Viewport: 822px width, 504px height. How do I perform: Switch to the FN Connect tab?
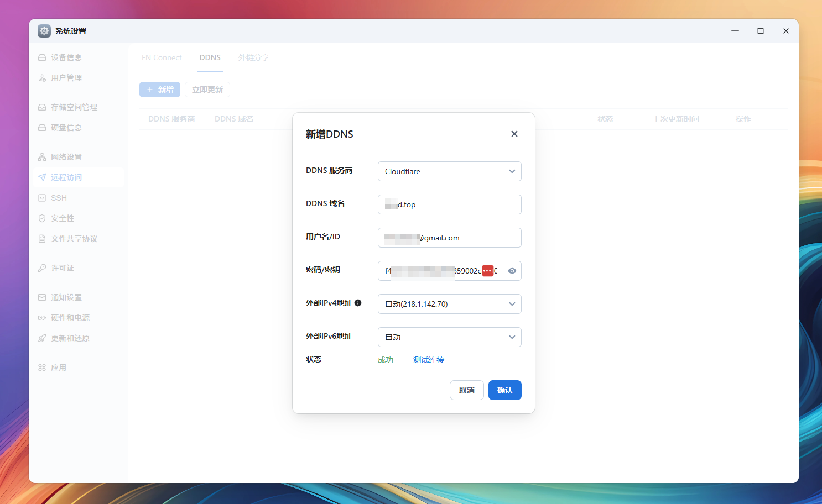pos(162,57)
